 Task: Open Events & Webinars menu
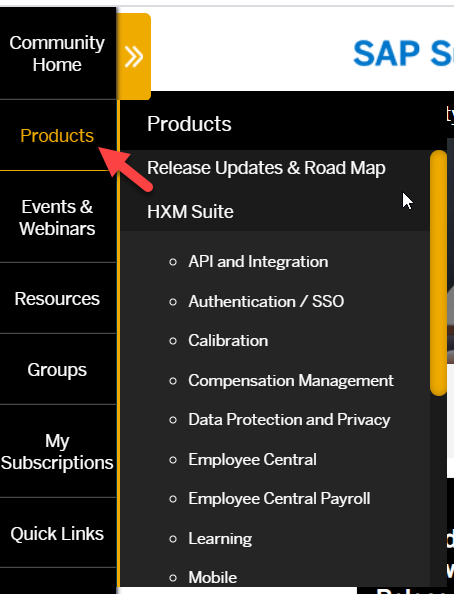(57, 217)
